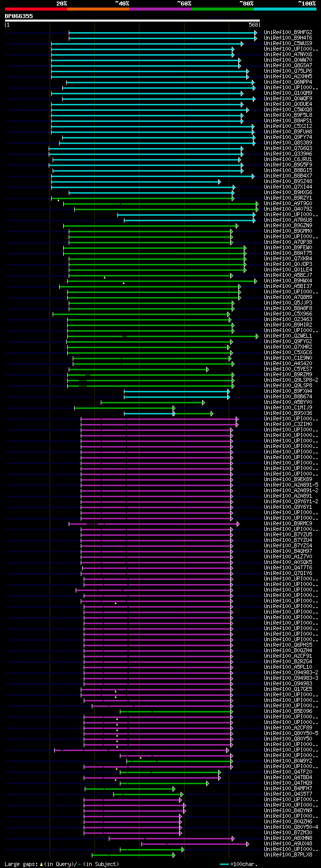Select the UniRef100_A7R6U8 entry
Viewport: 321px width, 868px height.
288,220
